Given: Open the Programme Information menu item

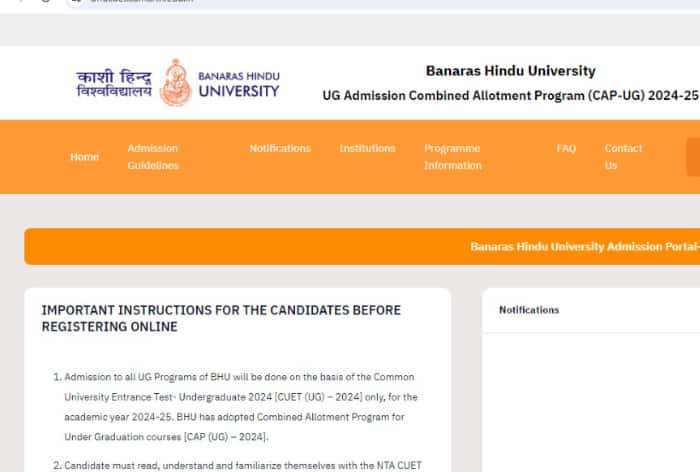Looking at the screenshot, I should 453,157.
